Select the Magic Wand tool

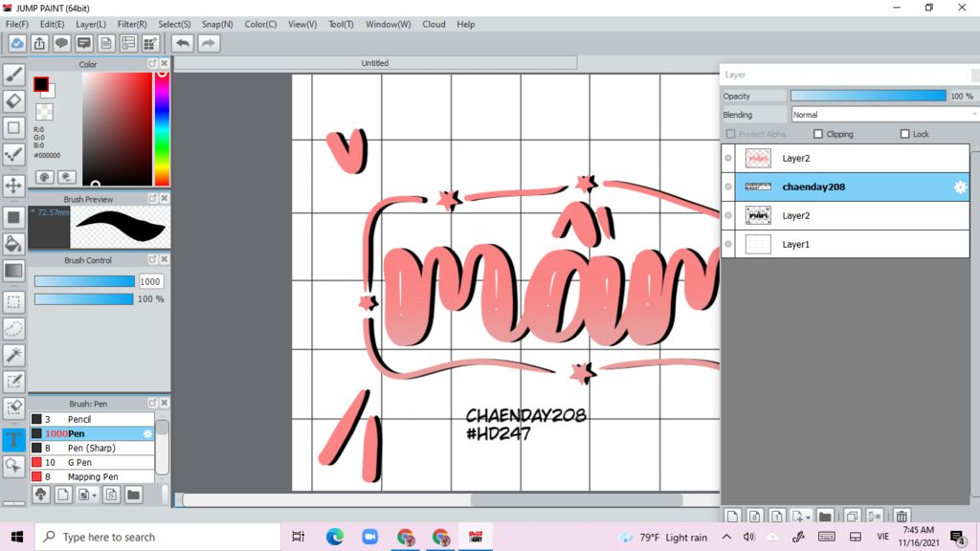click(13, 355)
